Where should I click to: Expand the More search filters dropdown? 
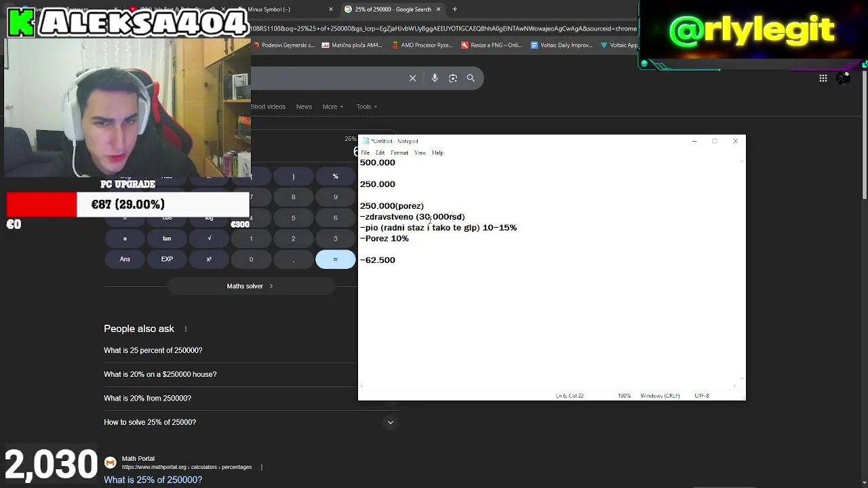(333, 106)
